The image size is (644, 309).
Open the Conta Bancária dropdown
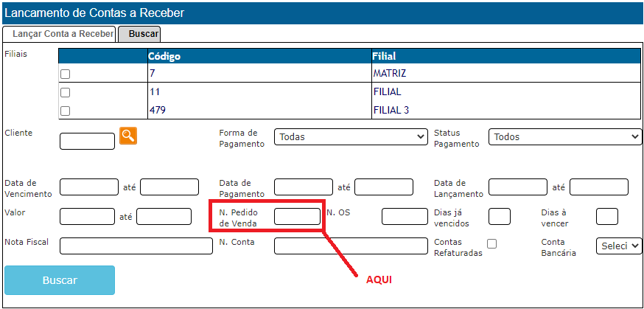click(x=619, y=246)
